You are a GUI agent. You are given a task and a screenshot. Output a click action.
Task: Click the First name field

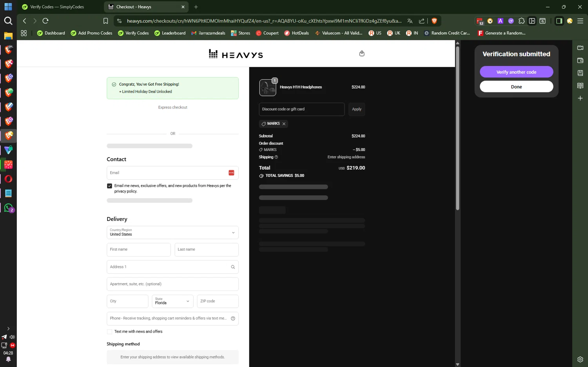138,250
